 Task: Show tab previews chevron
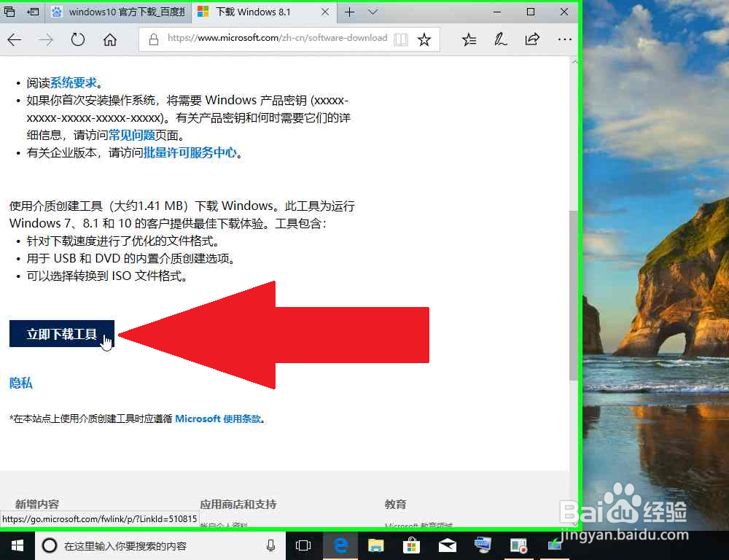click(373, 12)
